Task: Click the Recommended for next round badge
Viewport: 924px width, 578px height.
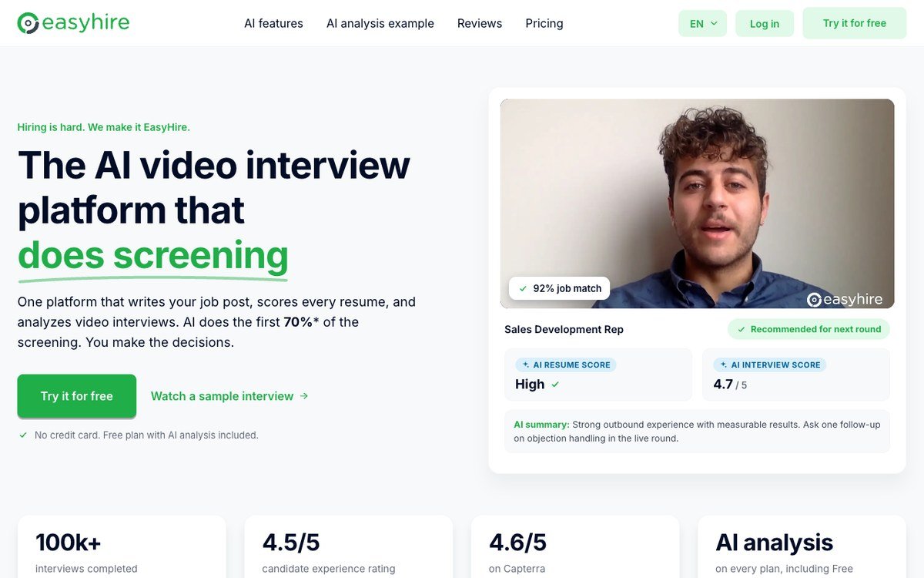Action: (x=808, y=329)
